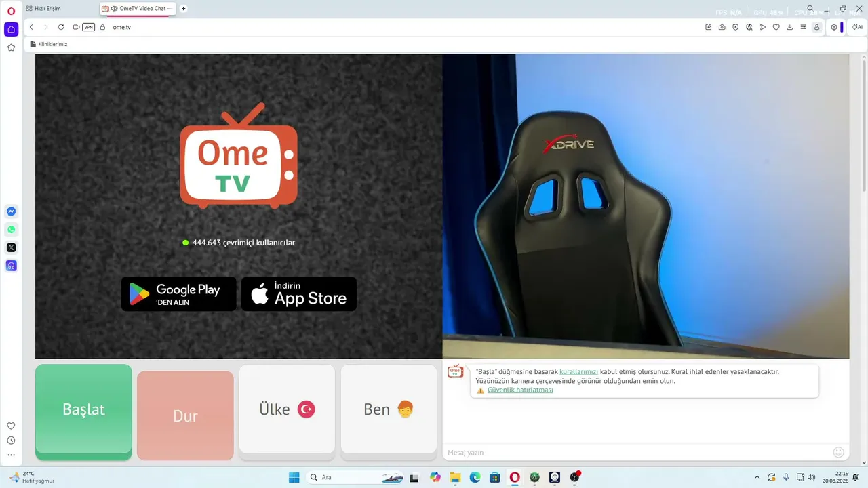Open the Opera main menu logo

[11, 11]
